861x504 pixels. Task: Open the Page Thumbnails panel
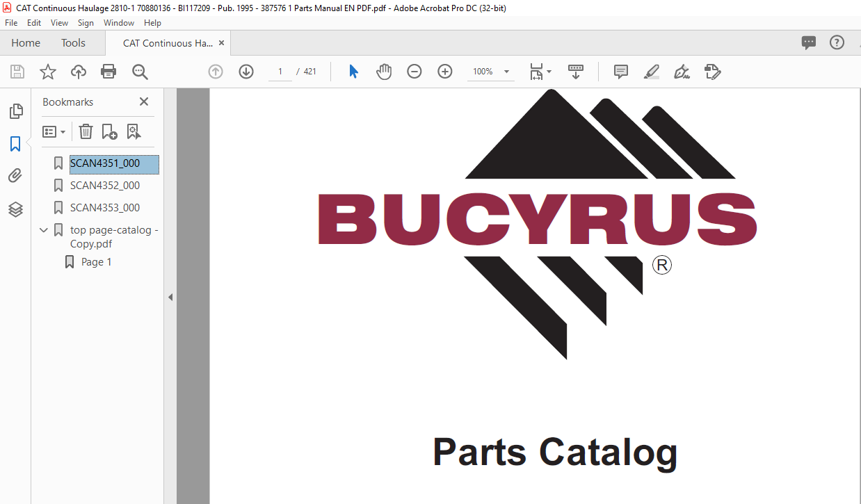[15, 111]
